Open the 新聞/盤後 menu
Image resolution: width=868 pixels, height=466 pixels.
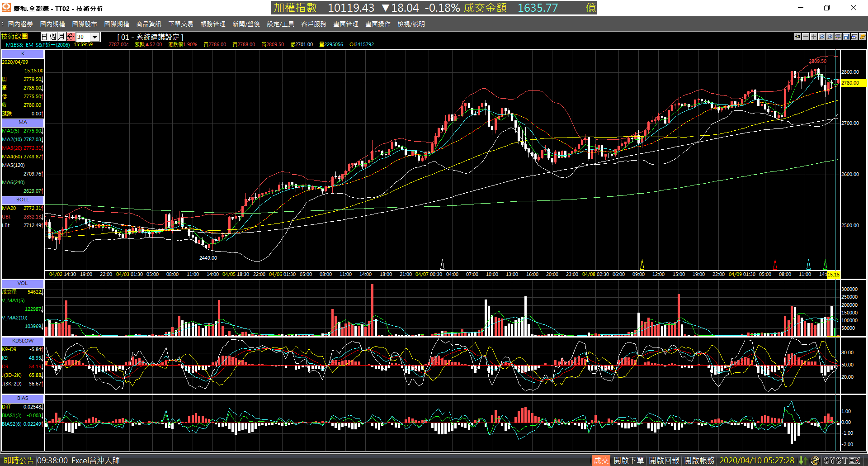[246, 24]
